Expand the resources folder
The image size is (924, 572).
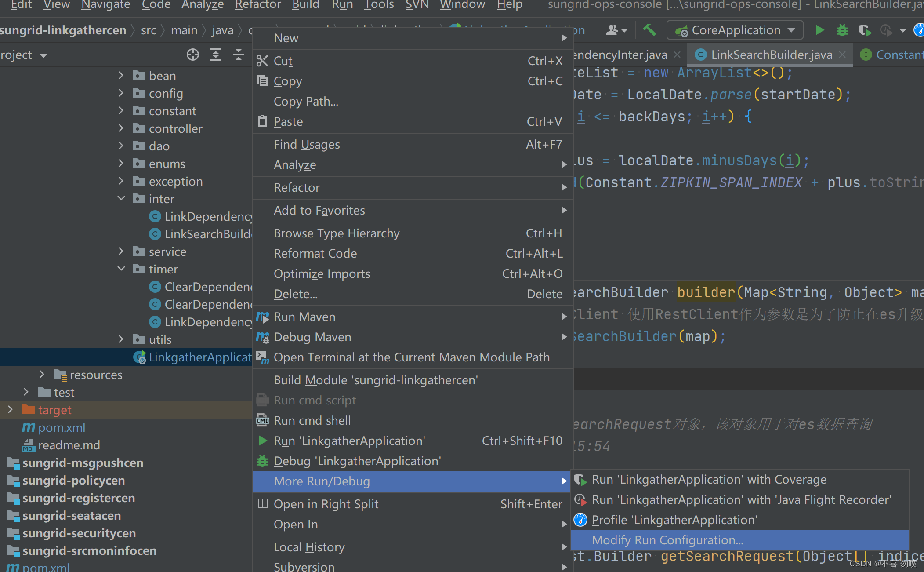point(42,375)
